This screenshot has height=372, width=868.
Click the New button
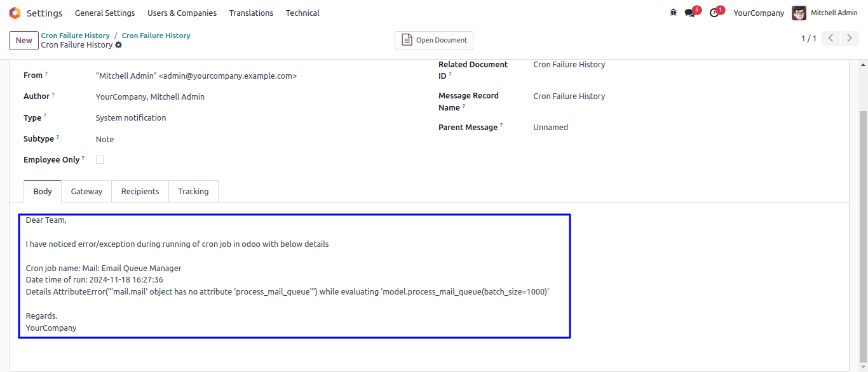point(24,41)
